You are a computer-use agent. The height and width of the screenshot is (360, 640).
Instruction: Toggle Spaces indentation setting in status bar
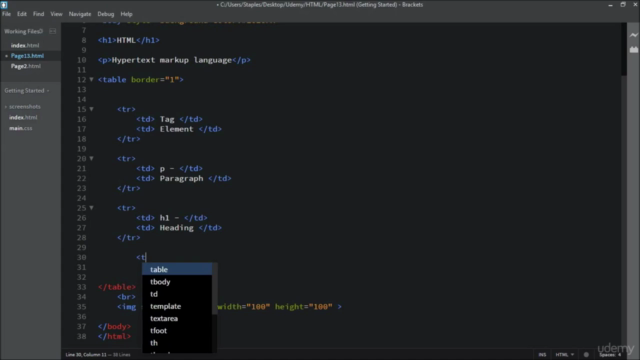point(610,355)
